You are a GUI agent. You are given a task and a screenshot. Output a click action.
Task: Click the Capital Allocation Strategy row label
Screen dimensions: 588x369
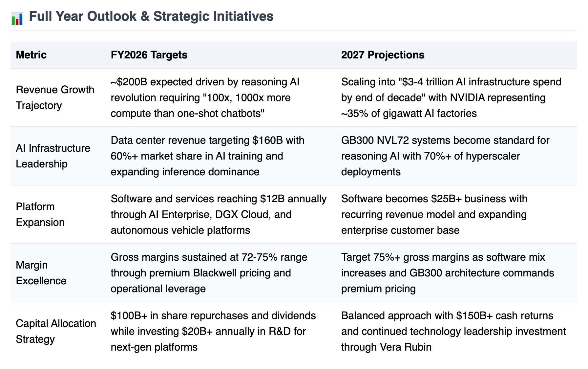(x=56, y=331)
